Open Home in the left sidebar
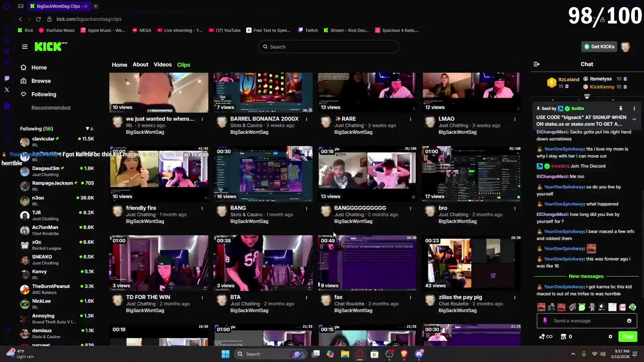The image size is (644, 362). coord(39,67)
